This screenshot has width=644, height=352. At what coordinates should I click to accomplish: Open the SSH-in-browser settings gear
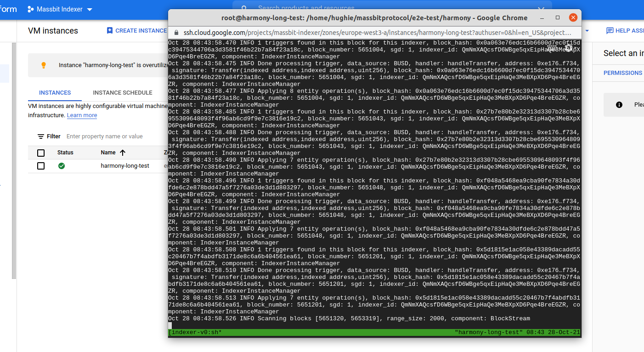[x=569, y=47]
